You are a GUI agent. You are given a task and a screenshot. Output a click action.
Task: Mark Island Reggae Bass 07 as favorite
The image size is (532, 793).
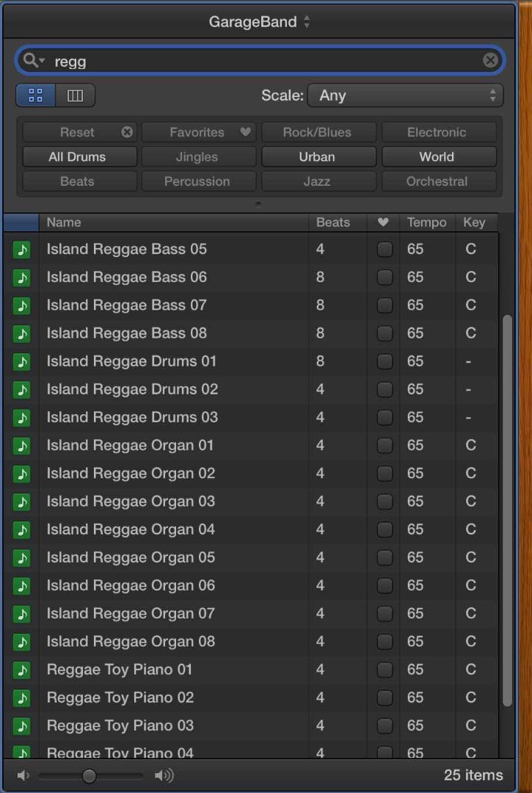point(385,305)
